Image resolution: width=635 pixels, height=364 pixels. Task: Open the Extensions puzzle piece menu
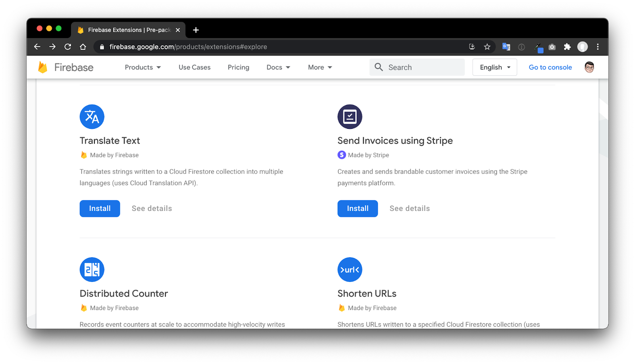click(x=567, y=47)
